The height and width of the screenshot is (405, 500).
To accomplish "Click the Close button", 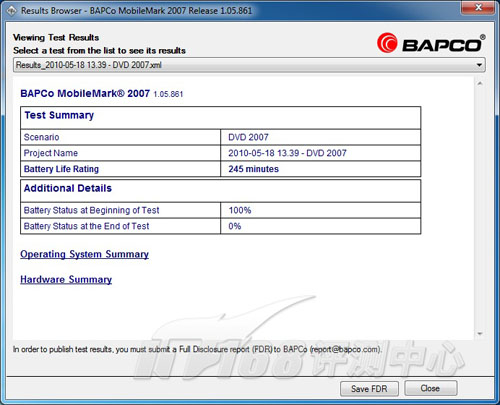I will click(430, 388).
